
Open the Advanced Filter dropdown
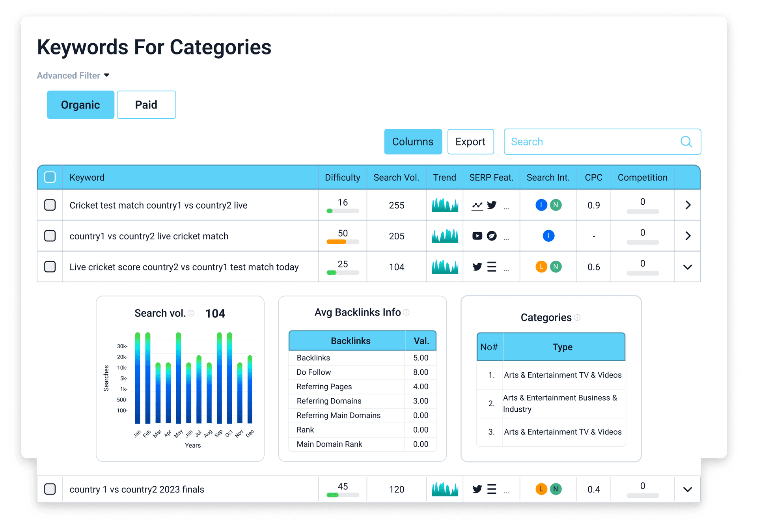tap(73, 75)
